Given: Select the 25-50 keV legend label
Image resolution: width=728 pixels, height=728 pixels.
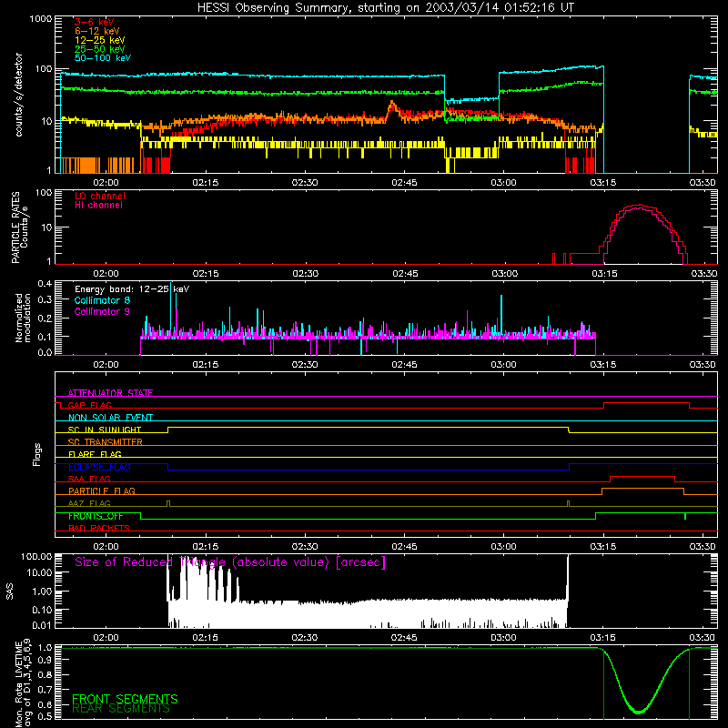Looking at the screenshot, I should point(100,49).
